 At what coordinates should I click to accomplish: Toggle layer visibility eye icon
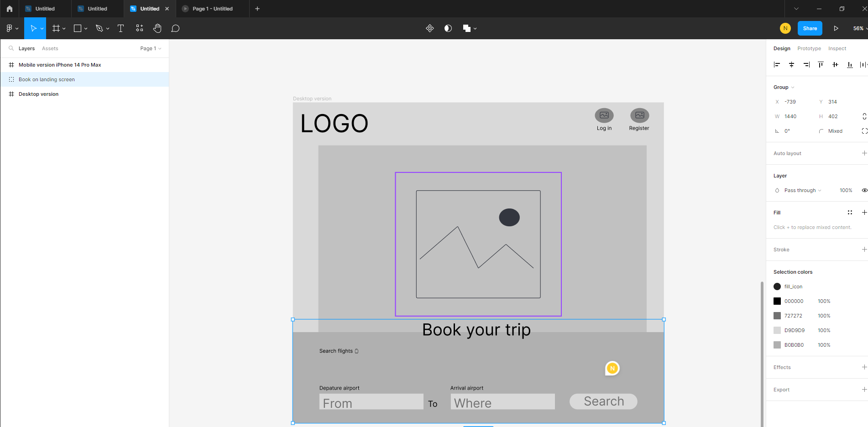coord(864,190)
